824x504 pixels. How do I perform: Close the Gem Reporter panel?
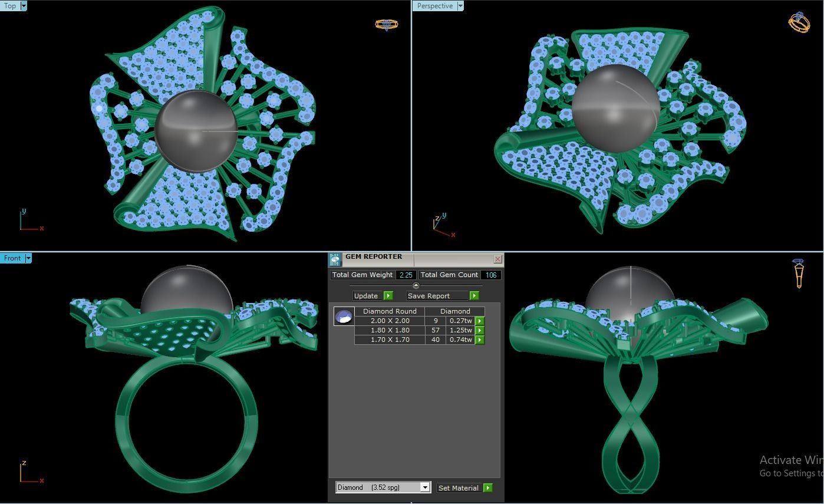pyautogui.click(x=497, y=259)
